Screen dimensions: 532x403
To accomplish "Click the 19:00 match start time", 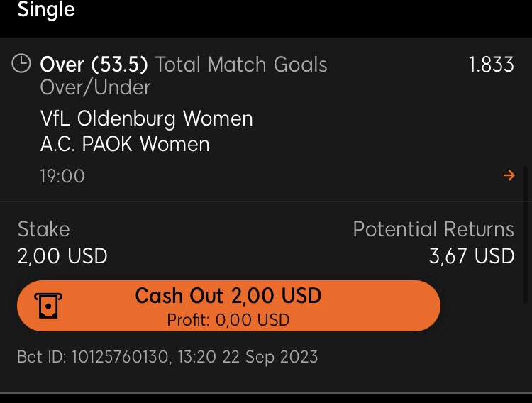I will click(x=62, y=176).
